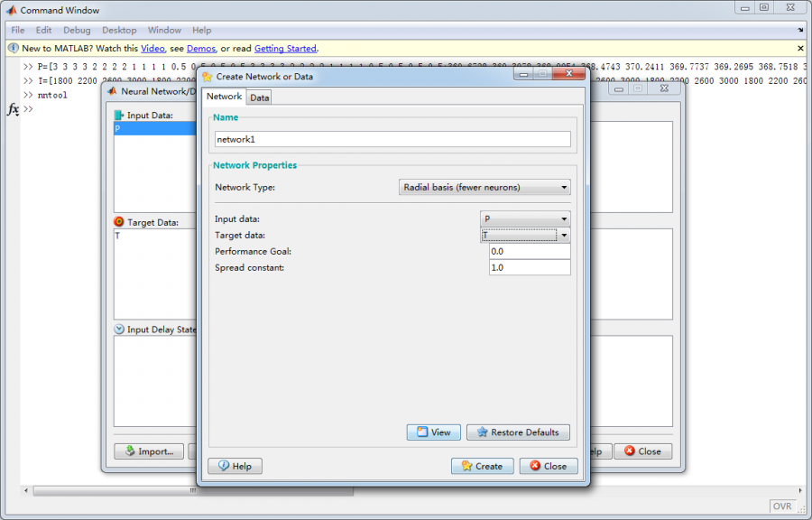812x520 pixels.
Task: Open the File menu
Action: click(x=18, y=30)
